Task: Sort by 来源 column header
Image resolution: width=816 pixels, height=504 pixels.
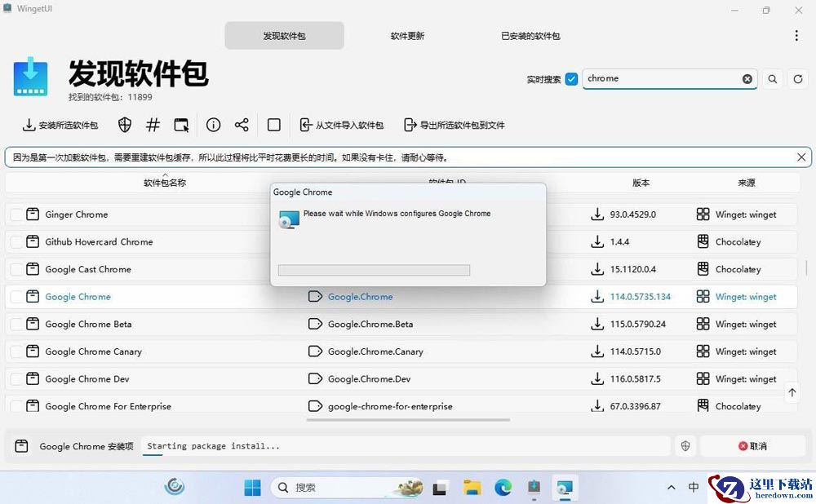Action: pos(747,183)
